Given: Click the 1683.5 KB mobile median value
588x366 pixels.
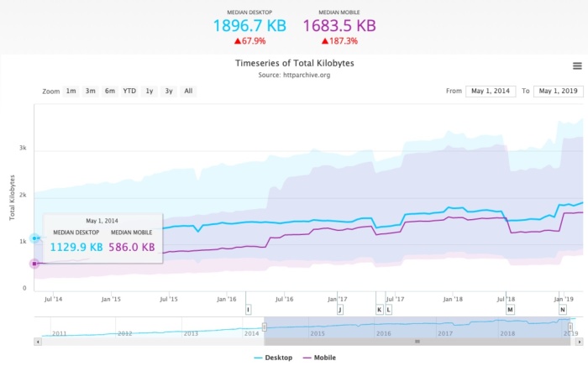Looking at the screenshot, I should click(339, 26).
